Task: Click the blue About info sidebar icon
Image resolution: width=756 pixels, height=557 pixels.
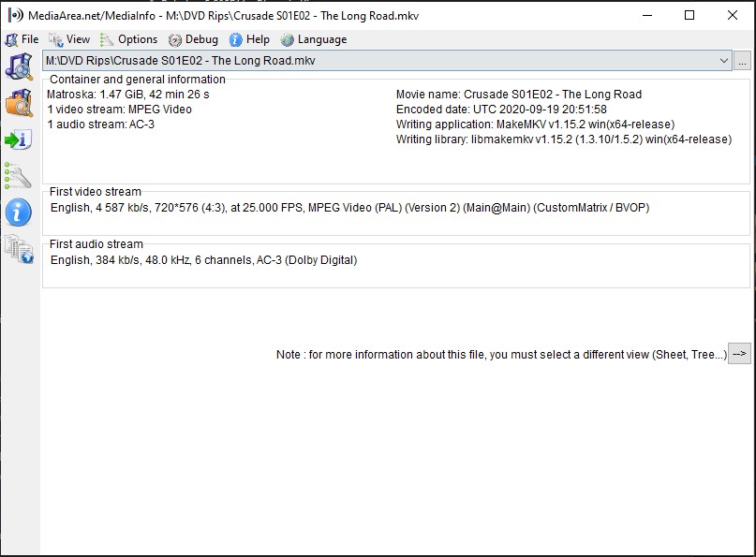Action: 19,212
